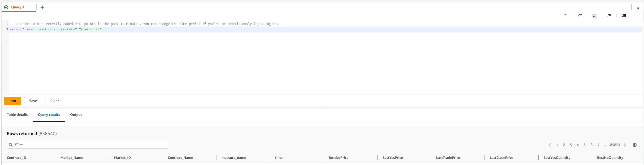Click the search magnifier icon in Filter box
Image resolution: width=644 pixels, height=165 pixels.
click(x=11, y=145)
